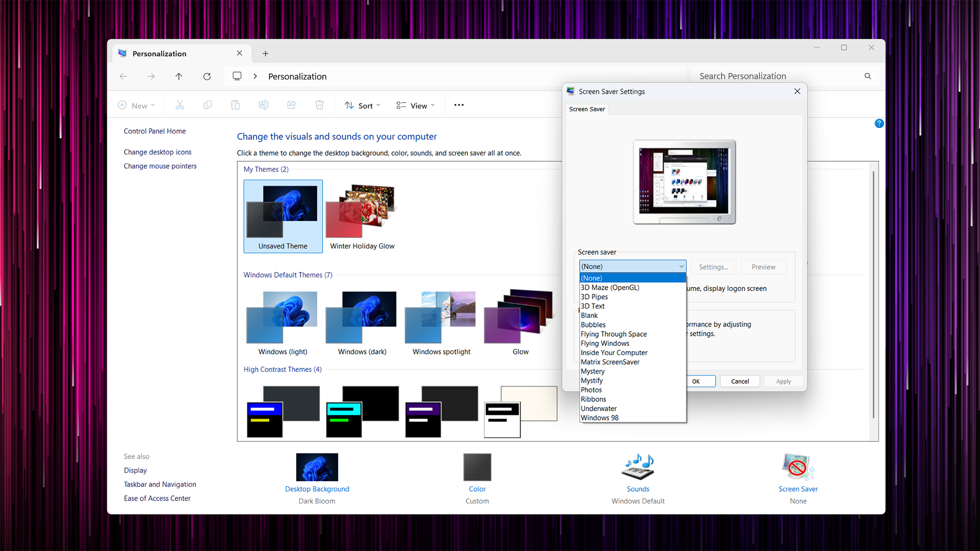Open Control Panel Home link
Screen dimensions: 980x551
[x=155, y=131]
